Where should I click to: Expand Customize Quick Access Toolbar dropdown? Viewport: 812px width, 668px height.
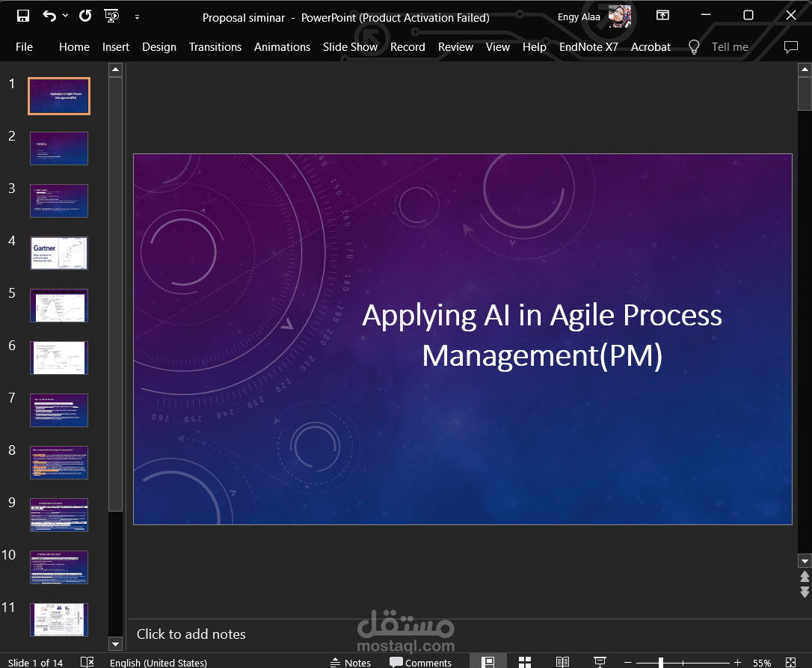tap(138, 16)
